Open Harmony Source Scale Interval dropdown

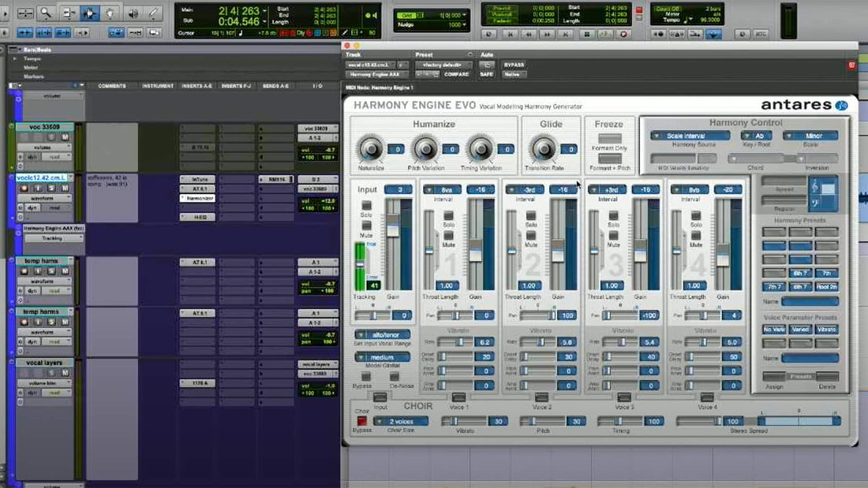click(690, 136)
